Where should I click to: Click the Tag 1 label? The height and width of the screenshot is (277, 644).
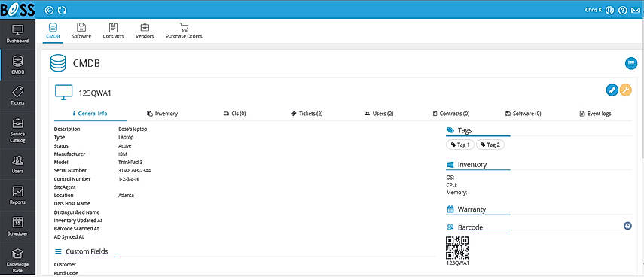click(460, 145)
